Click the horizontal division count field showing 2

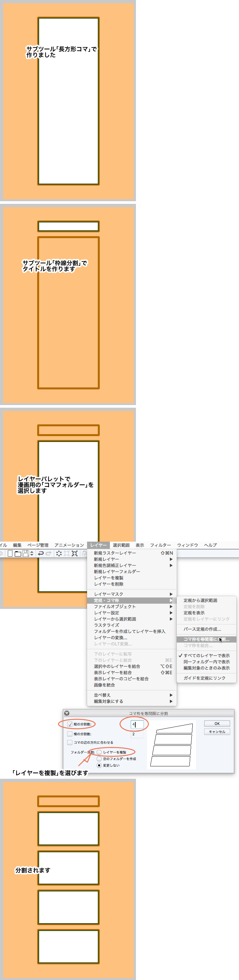pos(137,734)
